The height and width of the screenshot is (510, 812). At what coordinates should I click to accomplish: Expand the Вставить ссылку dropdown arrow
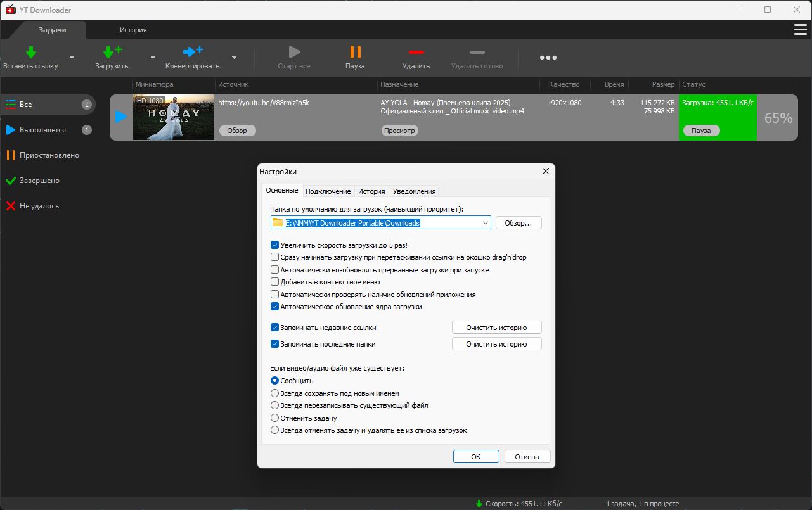coord(72,57)
